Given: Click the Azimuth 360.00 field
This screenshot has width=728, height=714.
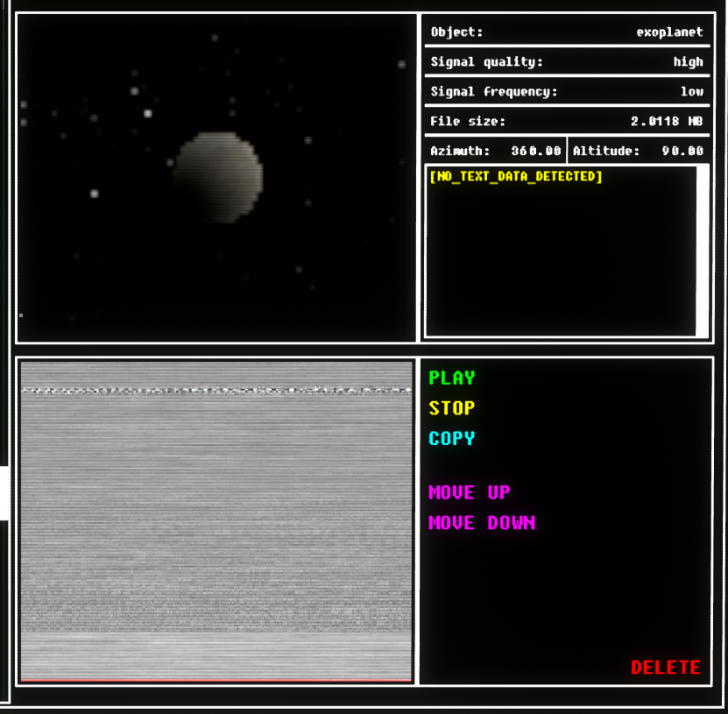Looking at the screenshot, I should pos(495,151).
